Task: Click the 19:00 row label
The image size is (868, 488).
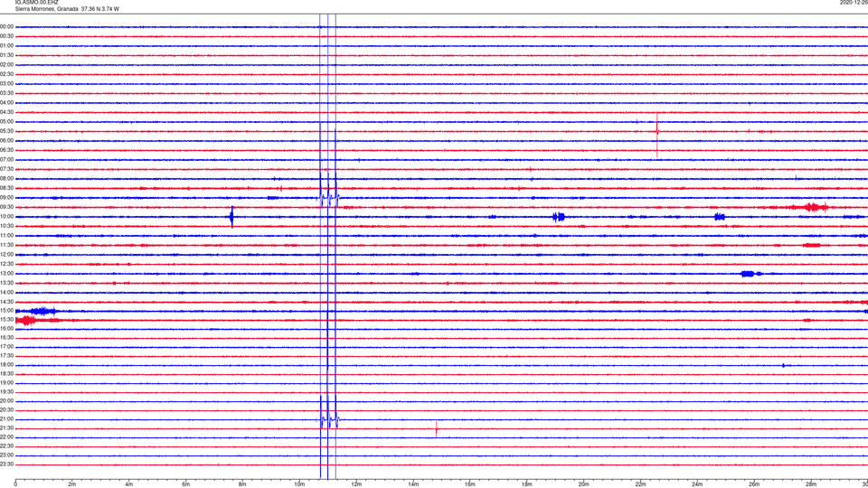Action: click(x=6, y=383)
